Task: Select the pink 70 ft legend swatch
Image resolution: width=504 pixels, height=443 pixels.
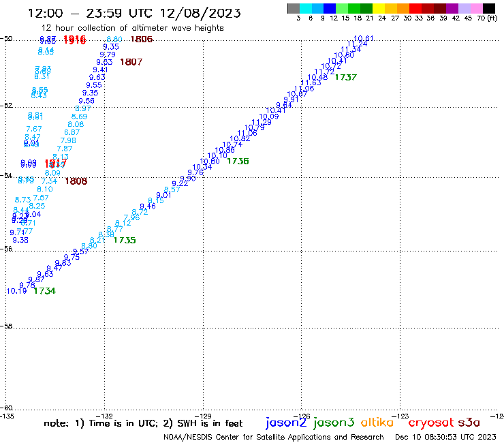Action: [x=476, y=8]
